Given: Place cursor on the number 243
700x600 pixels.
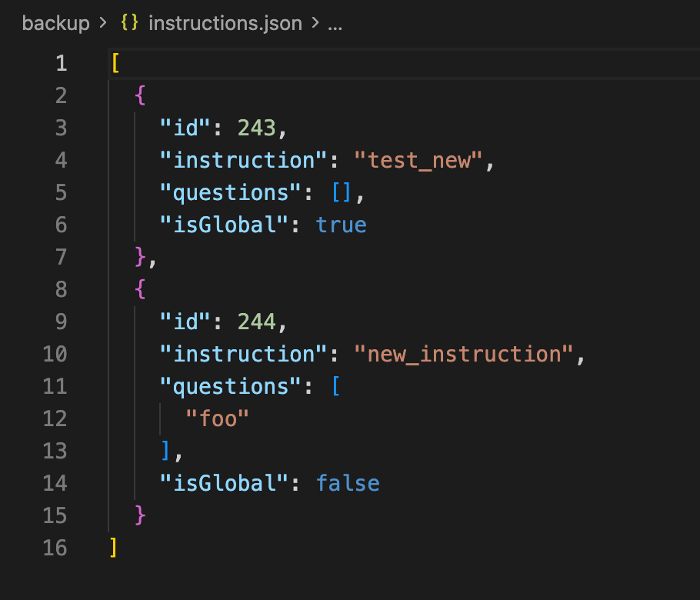Looking at the screenshot, I should pyautogui.click(x=256, y=128).
